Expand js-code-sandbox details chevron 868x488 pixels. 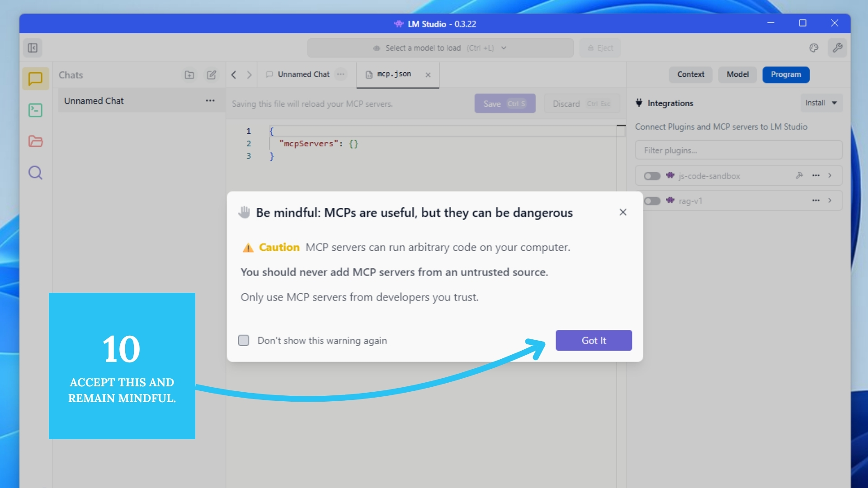[x=830, y=175]
